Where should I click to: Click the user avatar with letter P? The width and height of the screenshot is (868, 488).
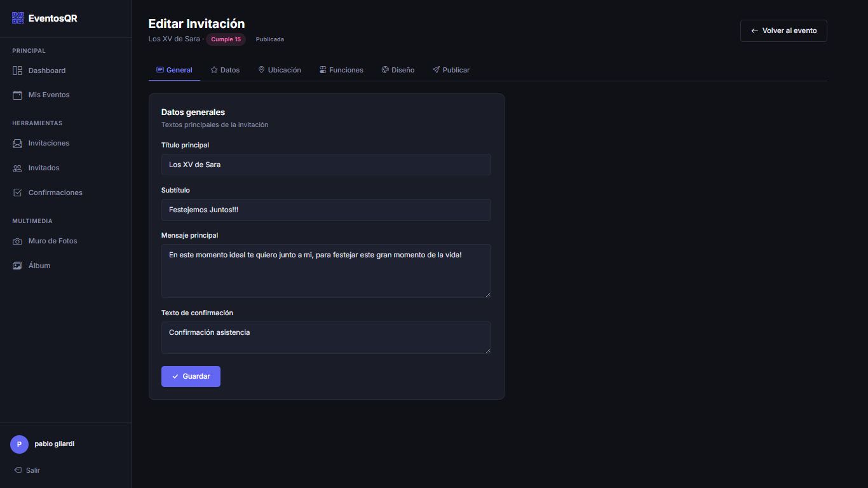point(19,444)
